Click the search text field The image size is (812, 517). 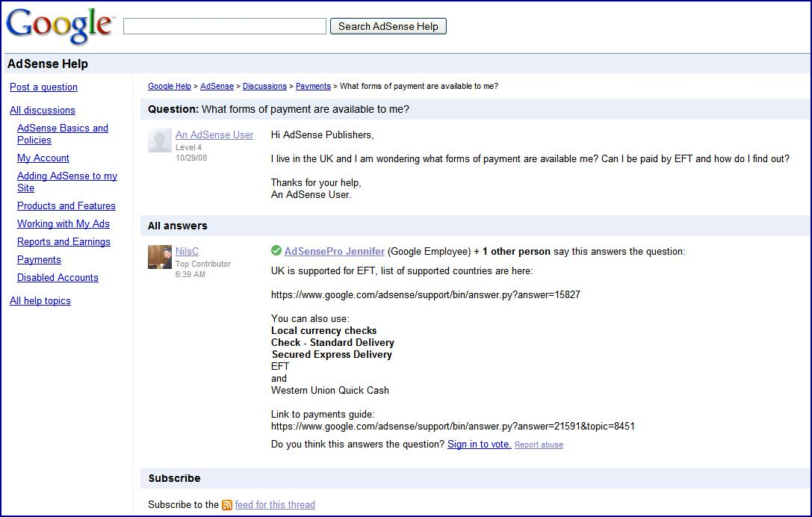(x=225, y=26)
